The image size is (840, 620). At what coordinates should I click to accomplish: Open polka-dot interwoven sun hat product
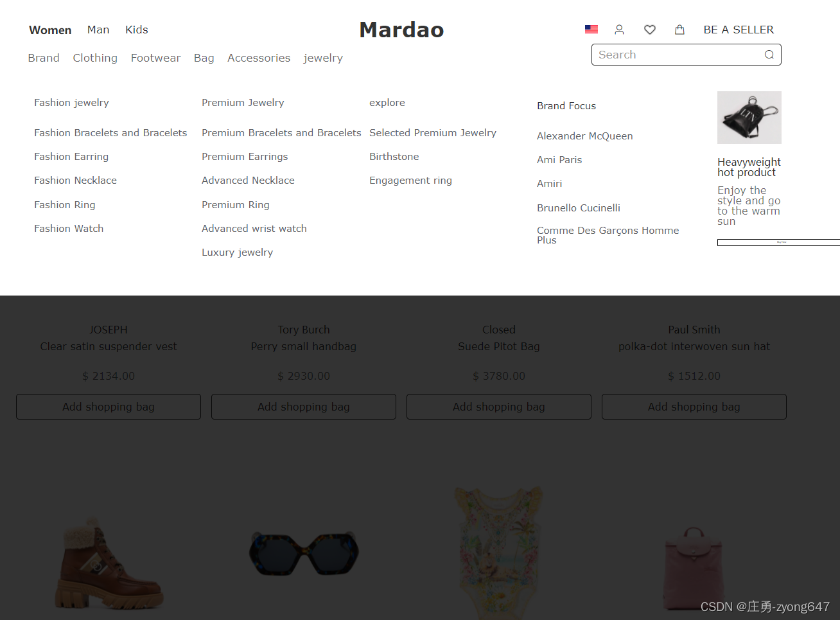tap(694, 346)
